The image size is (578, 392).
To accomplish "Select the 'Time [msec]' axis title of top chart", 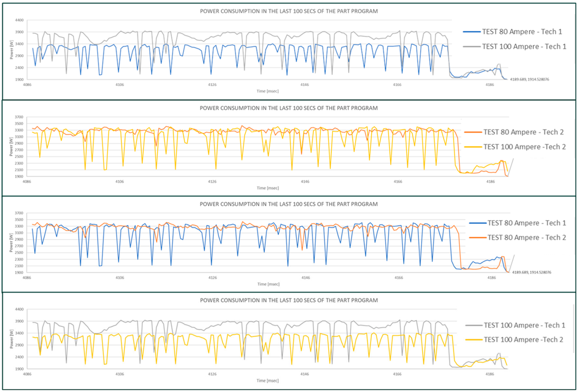I will pos(268,91).
